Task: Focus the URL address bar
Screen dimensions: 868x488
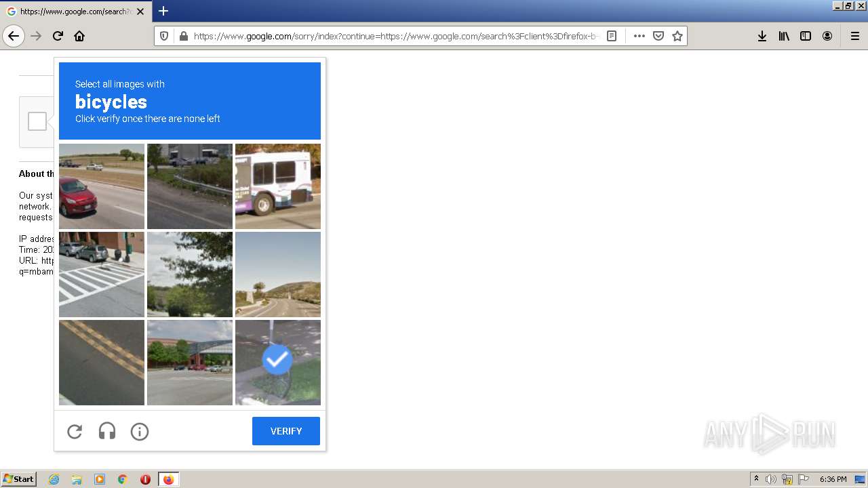Action: (x=395, y=36)
